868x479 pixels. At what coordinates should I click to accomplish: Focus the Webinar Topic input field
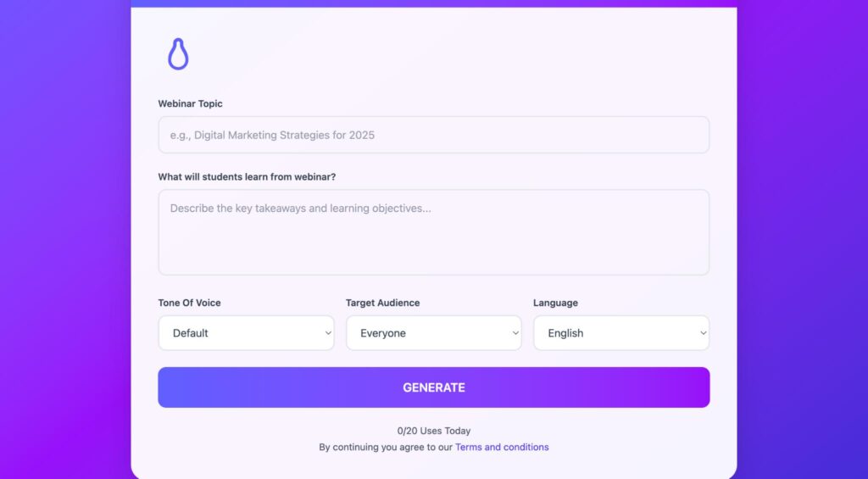pyautogui.click(x=433, y=135)
